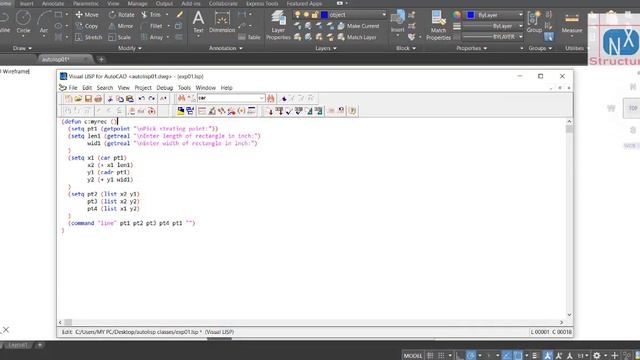Click Save file icon in Visual LISP toolbar

point(88,99)
